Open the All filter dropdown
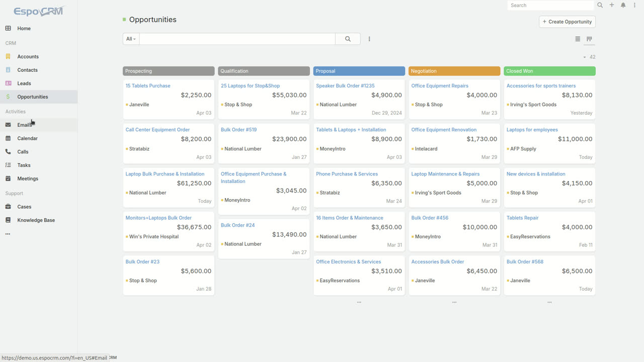The image size is (644, 362). [x=131, y=39]
